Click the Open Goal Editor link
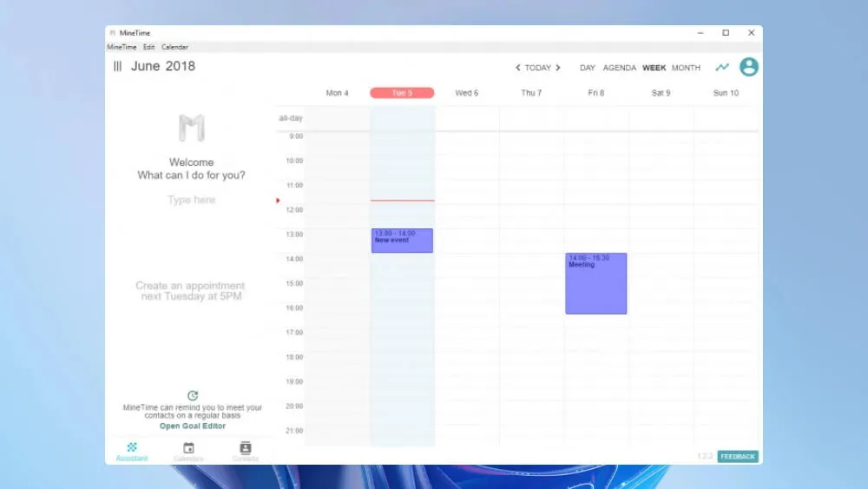868x489 pixels. click(193, 426)
